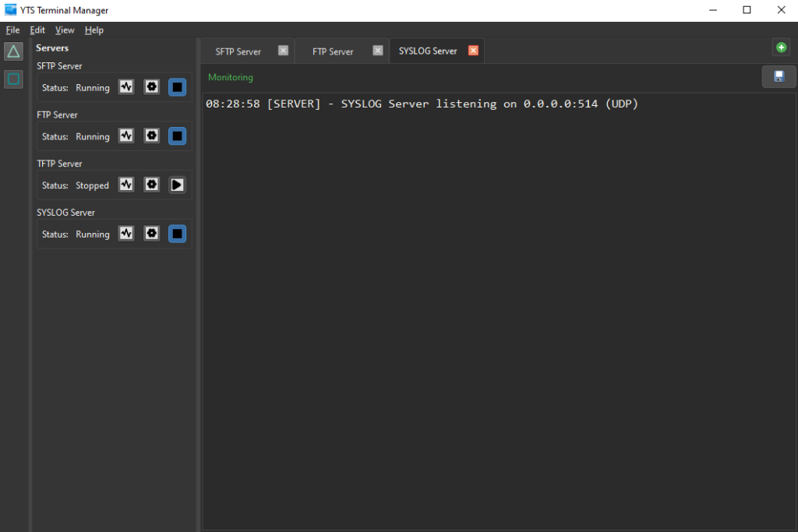
Task: Close the FTP Server tab
Action: pyautogui.click(x=378, y=51)
